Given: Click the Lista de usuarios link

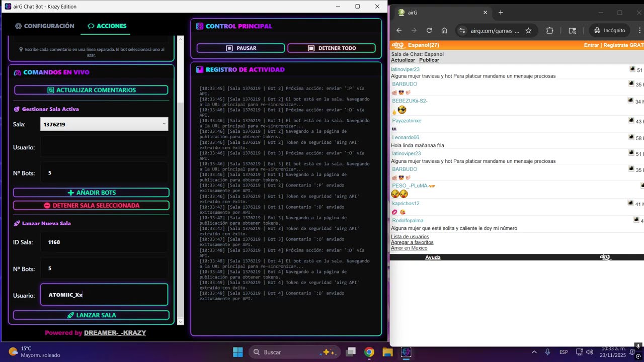Looking at the screenshot, I should tap(410, 237).
